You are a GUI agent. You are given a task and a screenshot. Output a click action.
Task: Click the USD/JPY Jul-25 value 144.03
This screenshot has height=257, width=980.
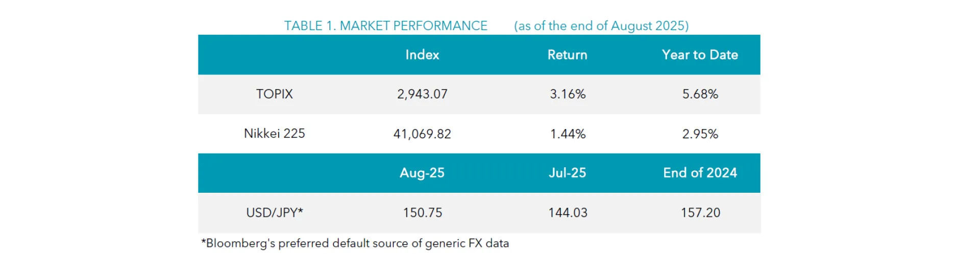(x=568, y=213)
